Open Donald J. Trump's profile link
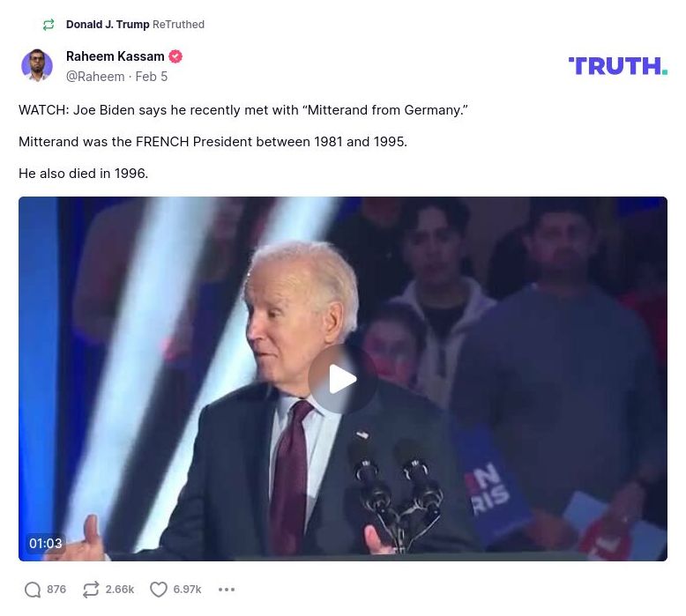 click(108, 25)
